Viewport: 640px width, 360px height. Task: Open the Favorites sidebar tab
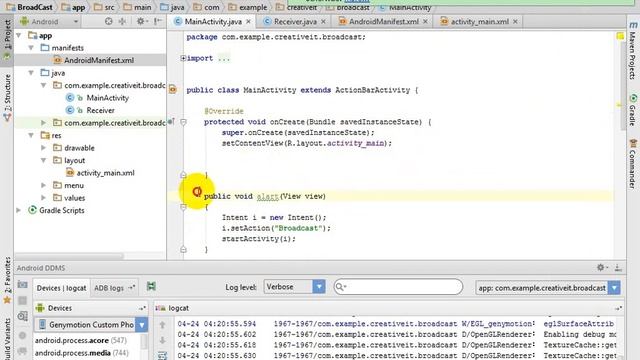tap(7, 280)
